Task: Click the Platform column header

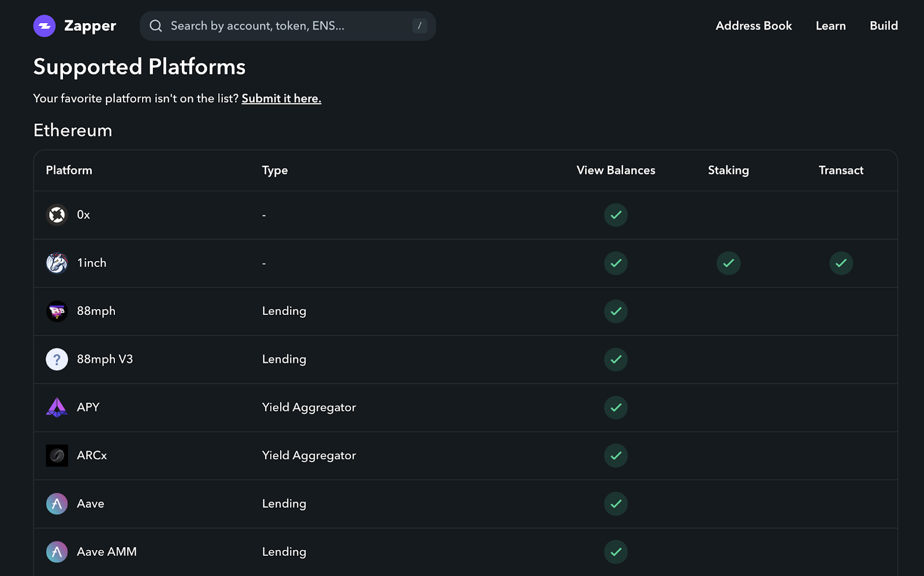Action: 69,170
